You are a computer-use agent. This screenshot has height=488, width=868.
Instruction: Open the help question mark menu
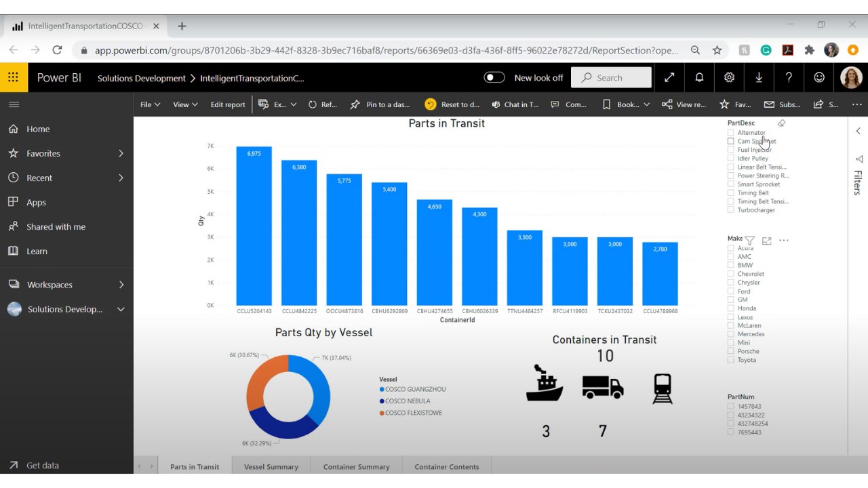pos(789,77)
